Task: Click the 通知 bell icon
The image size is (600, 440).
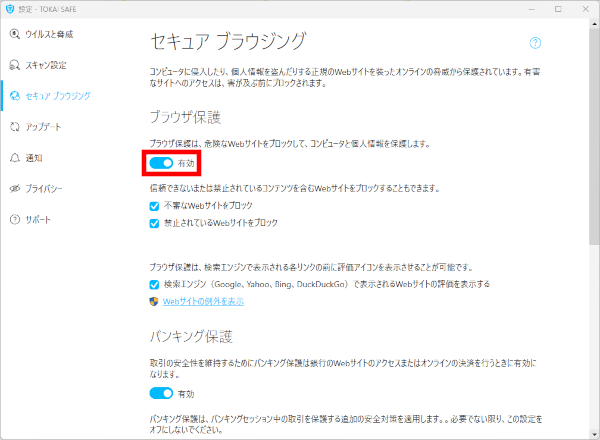Action: click(15, 158)
